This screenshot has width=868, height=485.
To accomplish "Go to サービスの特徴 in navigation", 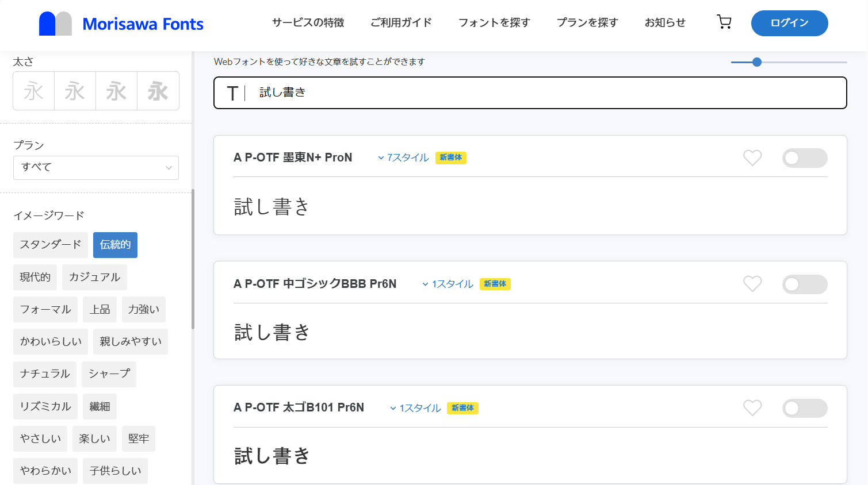I will 308,22.
